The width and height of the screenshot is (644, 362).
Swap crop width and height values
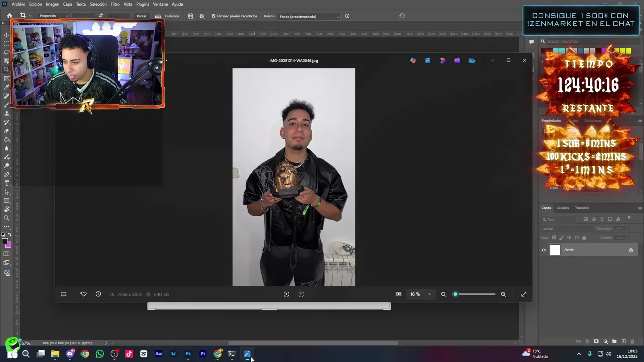(x=100, y=16)
